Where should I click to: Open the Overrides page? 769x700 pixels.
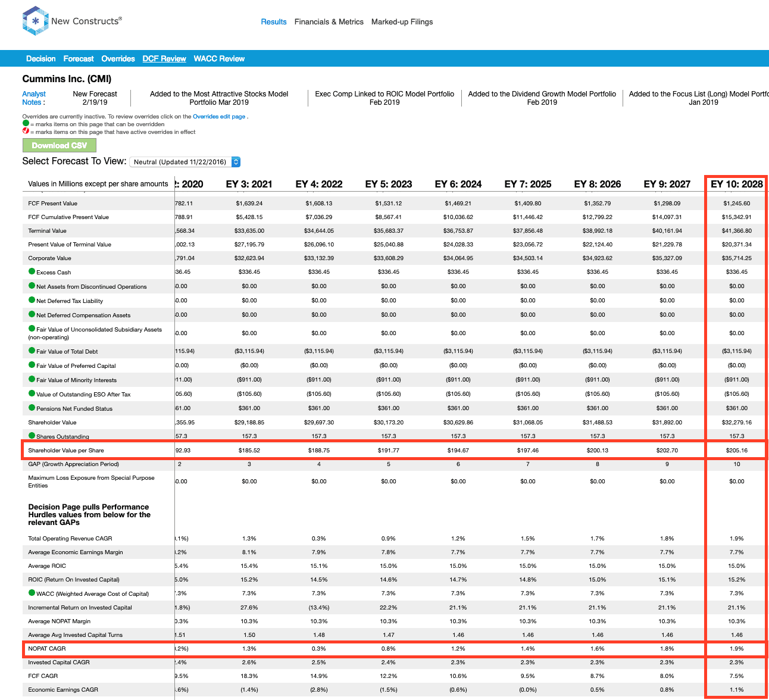118,59
